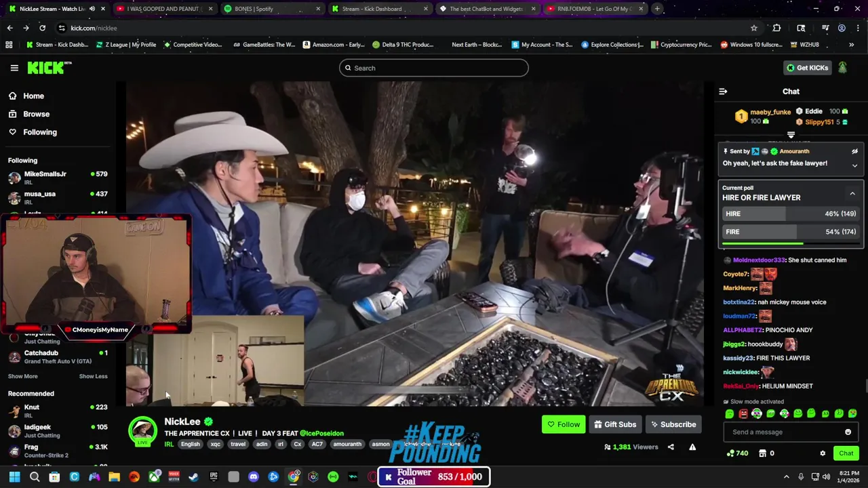Open Discord from taskbar
The width and height of the screenshot is (868, 488).
[254, 477]
